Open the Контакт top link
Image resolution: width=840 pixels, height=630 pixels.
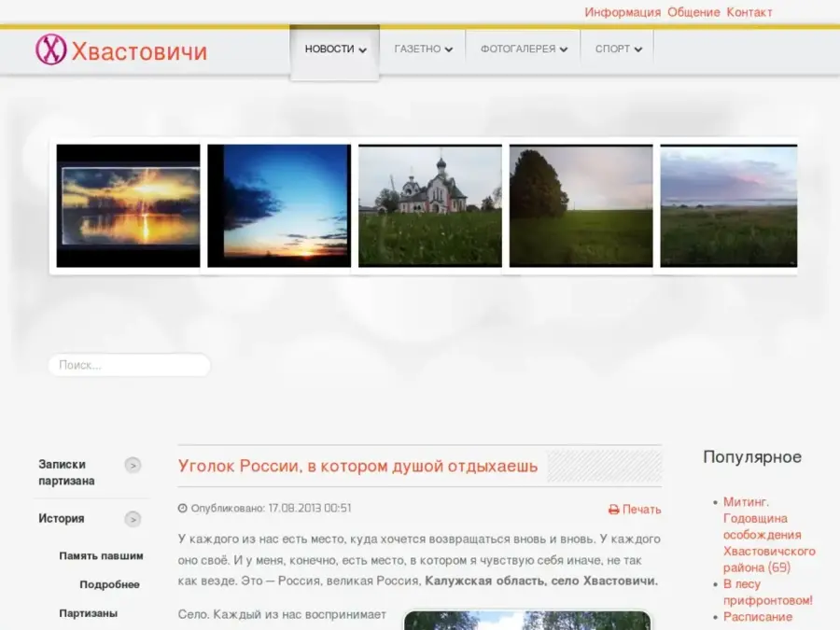749,12
